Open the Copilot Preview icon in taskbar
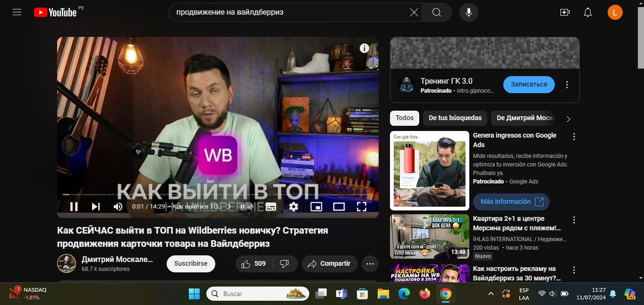Screen dimensions: 644x305 tap(630, 294)
